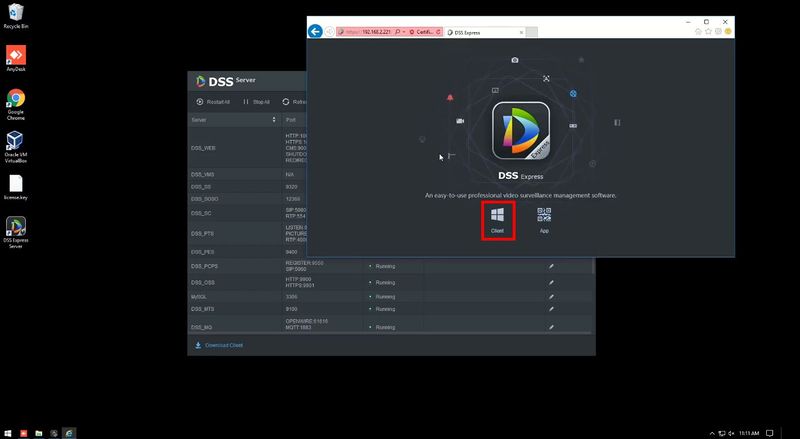This screenshot has width=800, height=439.
Task: Click Restart All in DSS Server window
Action: [x=213, y=102]
